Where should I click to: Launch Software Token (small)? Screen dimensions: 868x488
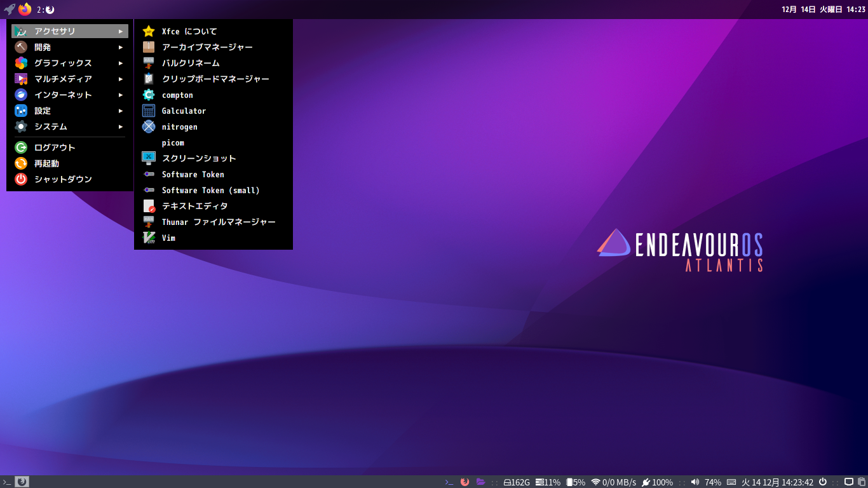coord(214,190)
